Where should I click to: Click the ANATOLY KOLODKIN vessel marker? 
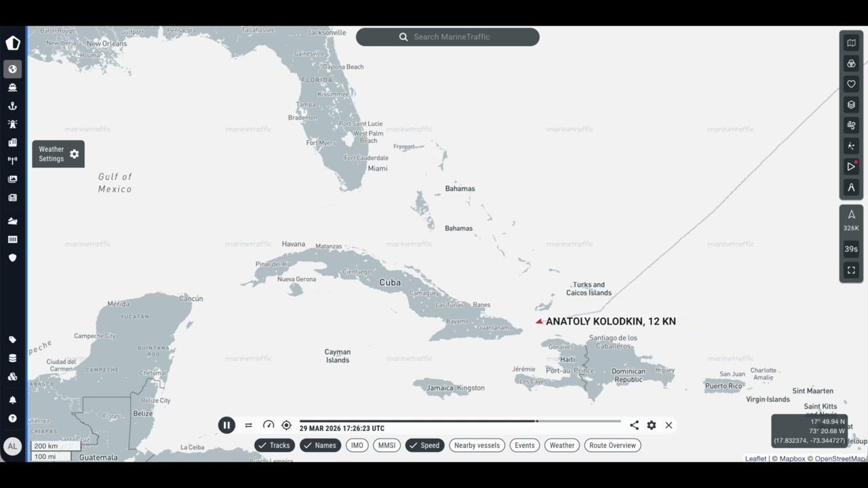(539, 321)
